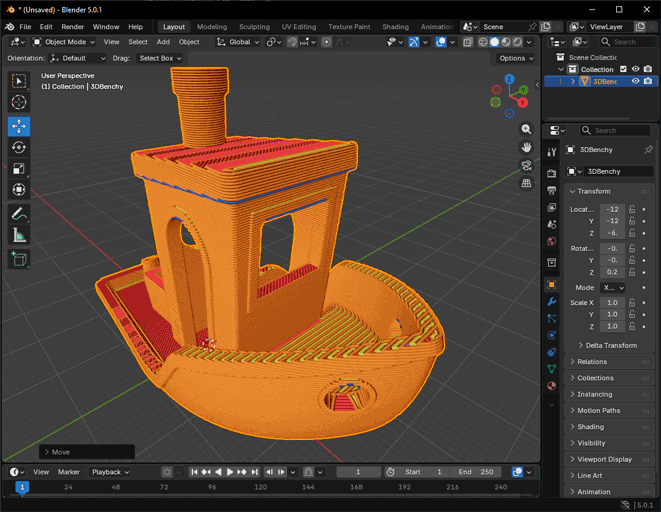Switch to rendered viewport shading
Viewport: 661px width, 512px height.
(x=517, y=42)
